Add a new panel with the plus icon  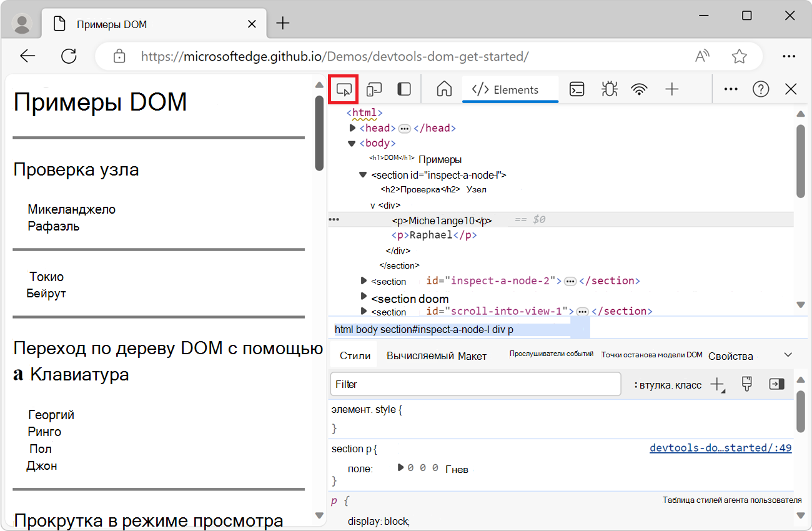coord(672,89)
